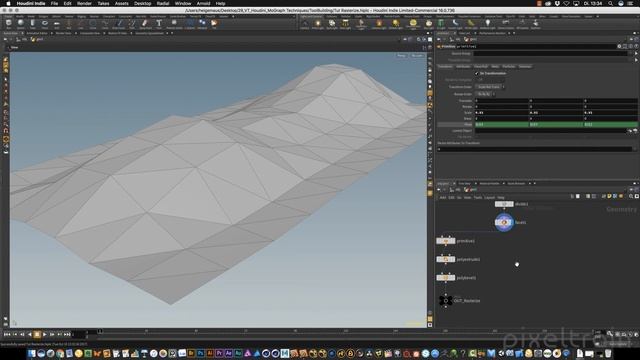Image resolution: width=640 pixels, height=360 pixels.
Task: Select the Grid shelf tool
Action: pyautogui.click(x=57, y=24)
